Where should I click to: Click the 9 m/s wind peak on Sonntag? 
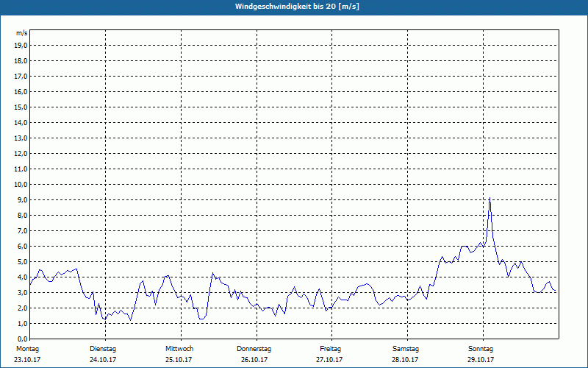(x=490, y=198)
